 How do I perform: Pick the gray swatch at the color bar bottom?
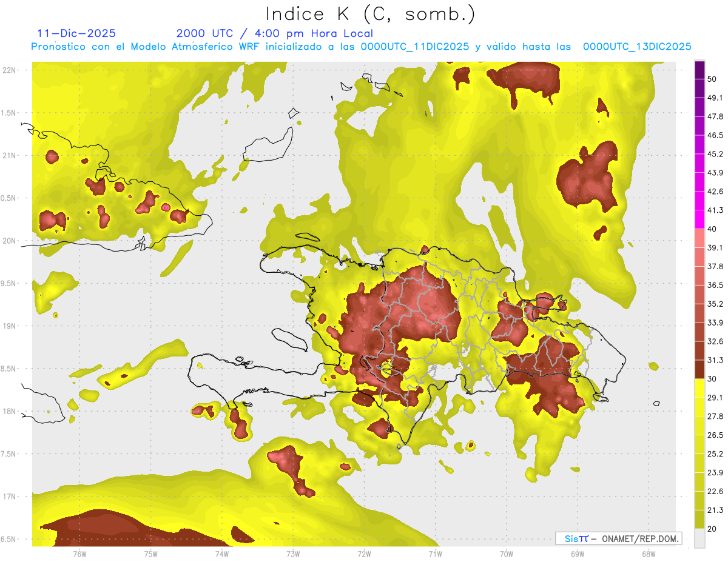pos(700,538)
